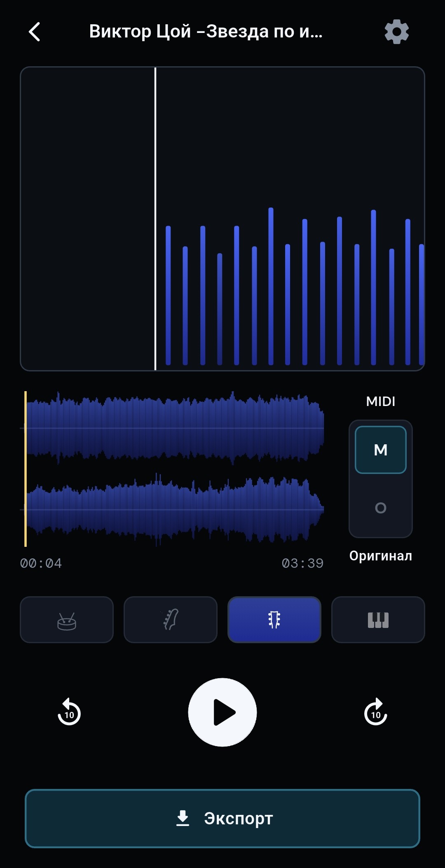Viewport: 445px width, 868px height.
Task: Click the song title Виктор Цой
Action: point(206,32)
